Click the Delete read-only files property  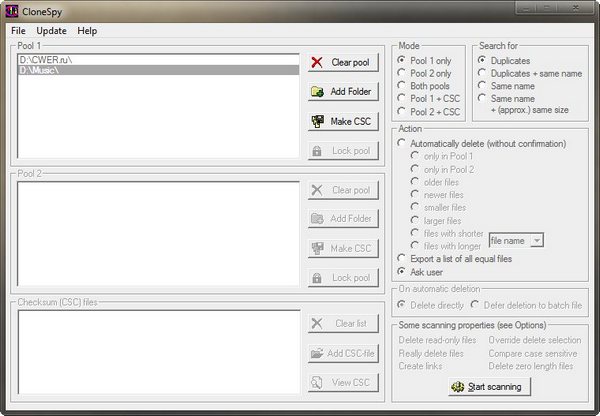[x=437, y=340]
